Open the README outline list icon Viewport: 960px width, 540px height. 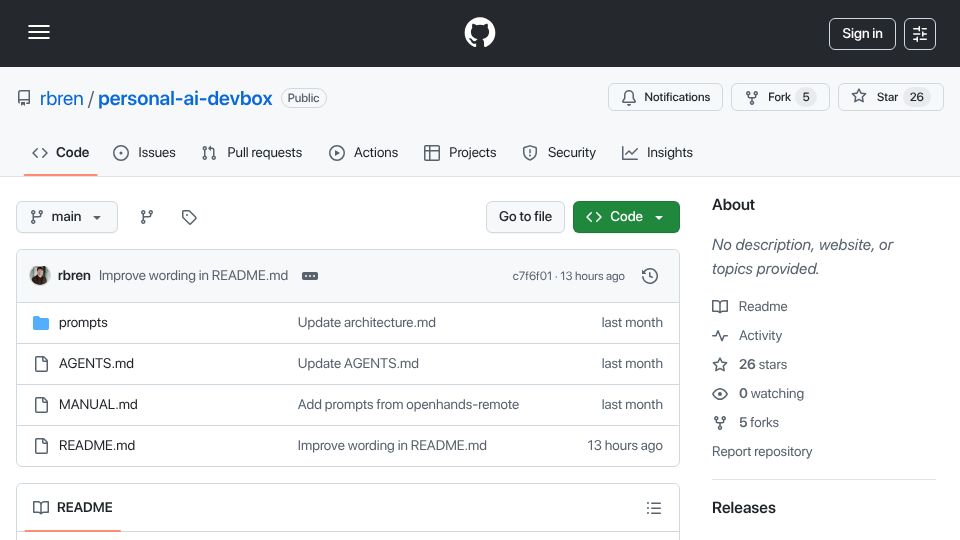point(654,508)
